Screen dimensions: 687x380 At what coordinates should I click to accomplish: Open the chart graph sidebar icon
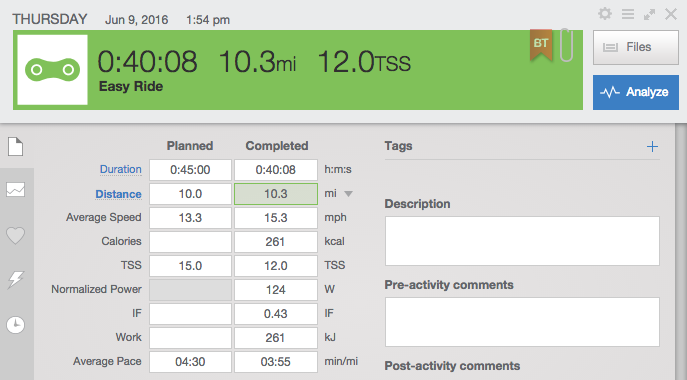pos(15,190)
